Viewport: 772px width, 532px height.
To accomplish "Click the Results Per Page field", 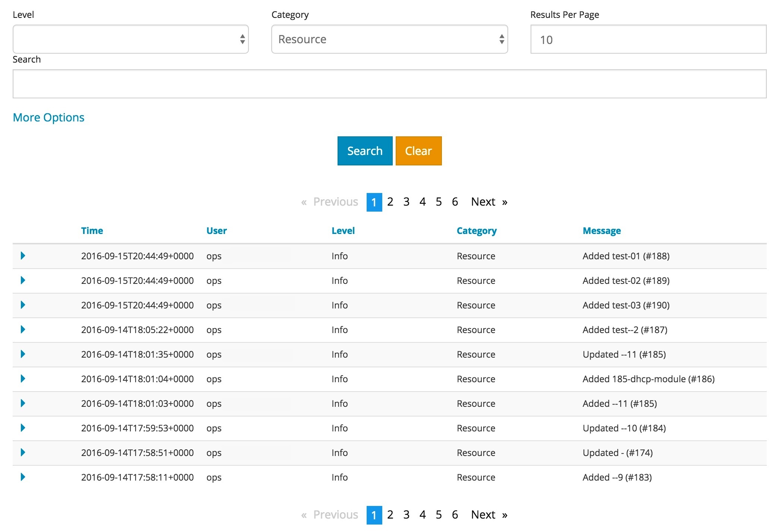I will 648,39.
